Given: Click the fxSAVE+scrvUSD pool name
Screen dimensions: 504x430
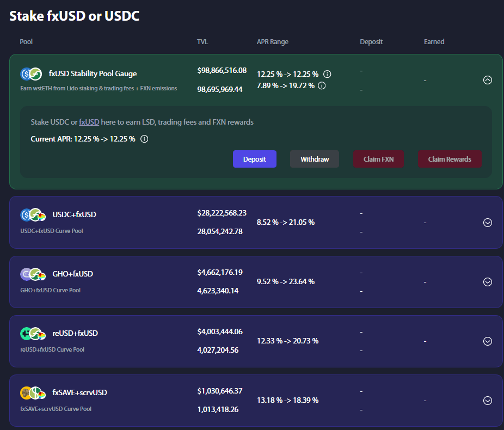Looking at the screenshot, I should tap(79, 392).
